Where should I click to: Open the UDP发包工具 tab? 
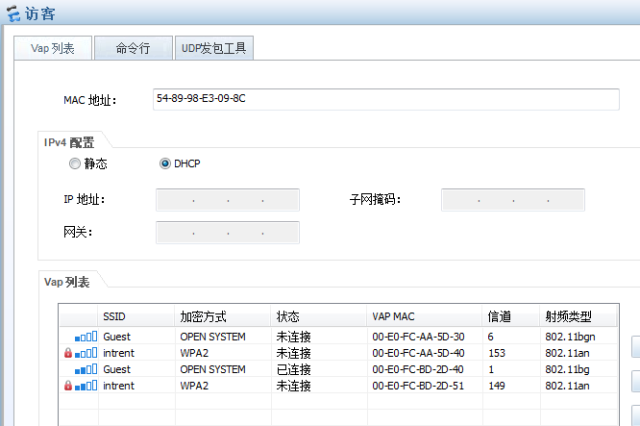click(x=214, y=48)
